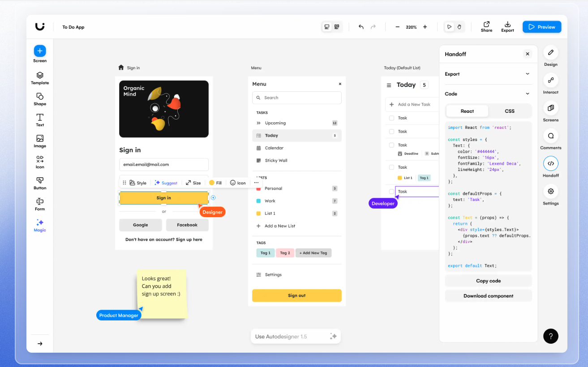The width and height of the screenshot is (588, 367).
Task: Switch to the React code tab
Action: [x=467, y=111]
